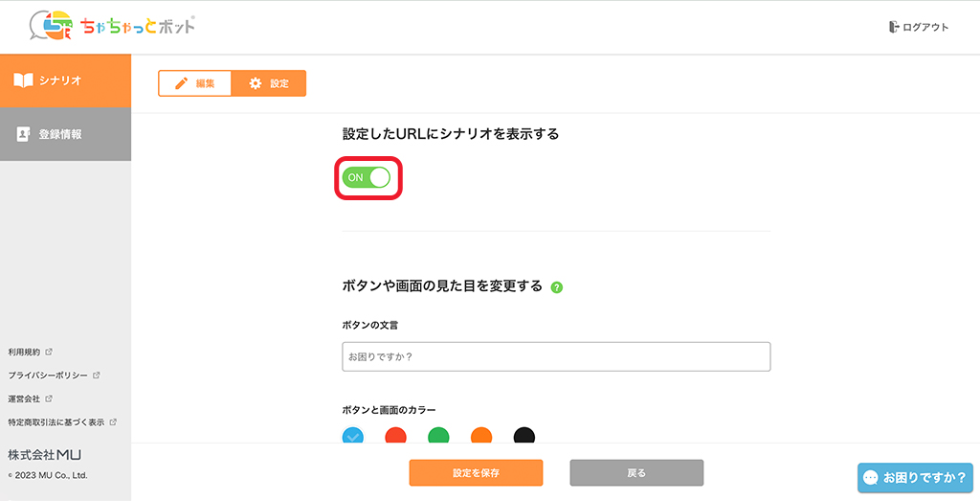Switch to the 編集 tab
980x501 pixels.
point(195,83)
